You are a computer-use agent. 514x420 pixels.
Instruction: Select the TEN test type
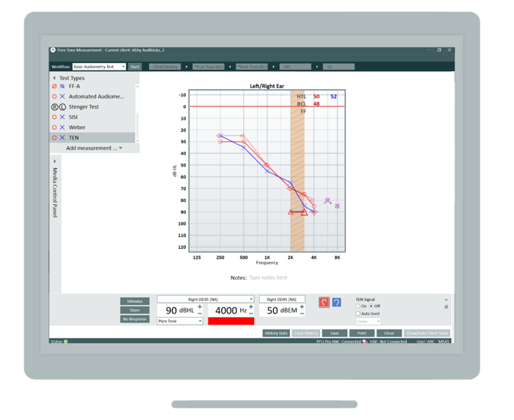click(x=74, y=137)
